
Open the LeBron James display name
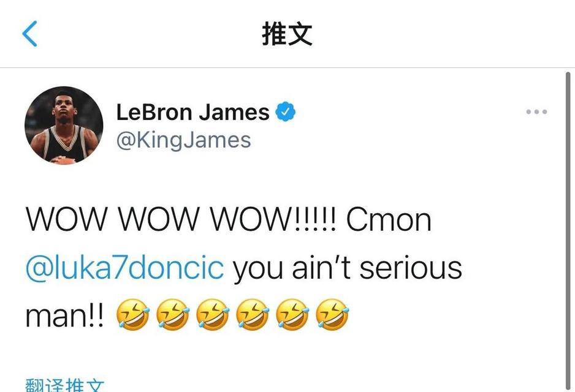(193, 112)
